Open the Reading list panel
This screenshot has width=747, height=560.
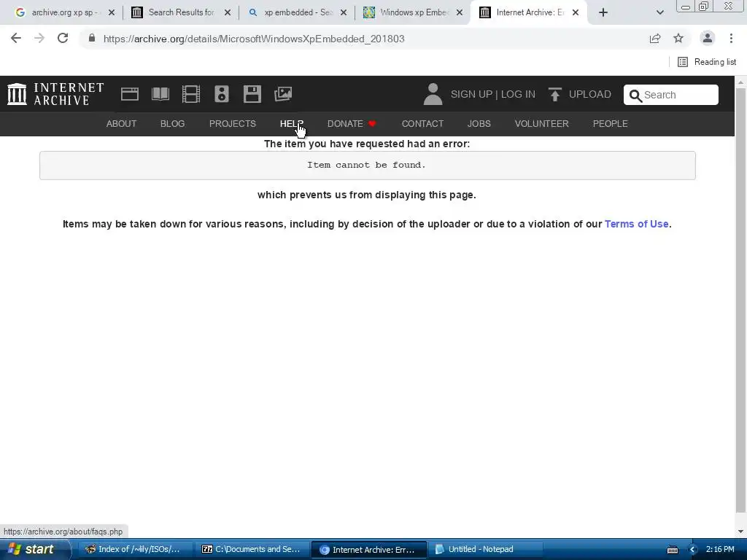point(707,62)
